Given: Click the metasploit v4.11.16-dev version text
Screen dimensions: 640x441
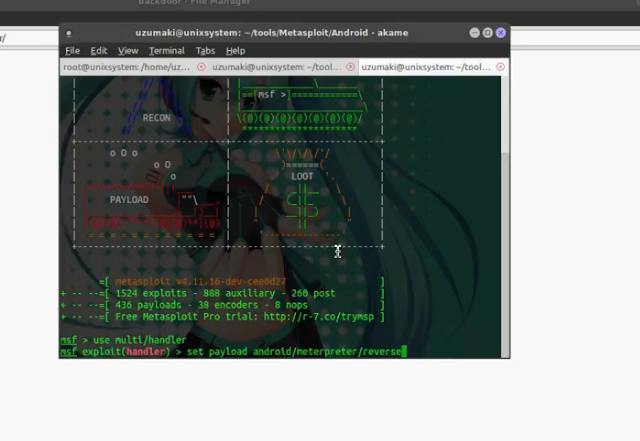Looking at the screenshot, I should coord(200,282).
